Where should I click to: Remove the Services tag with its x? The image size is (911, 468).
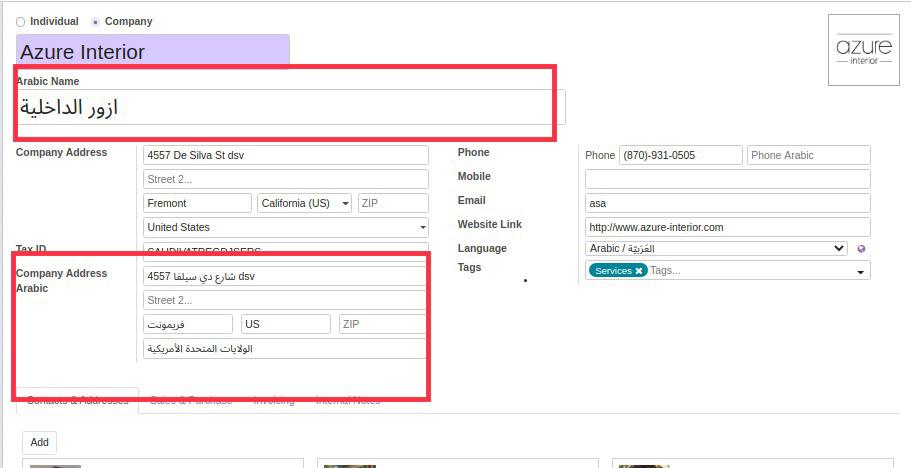point(639,271)
